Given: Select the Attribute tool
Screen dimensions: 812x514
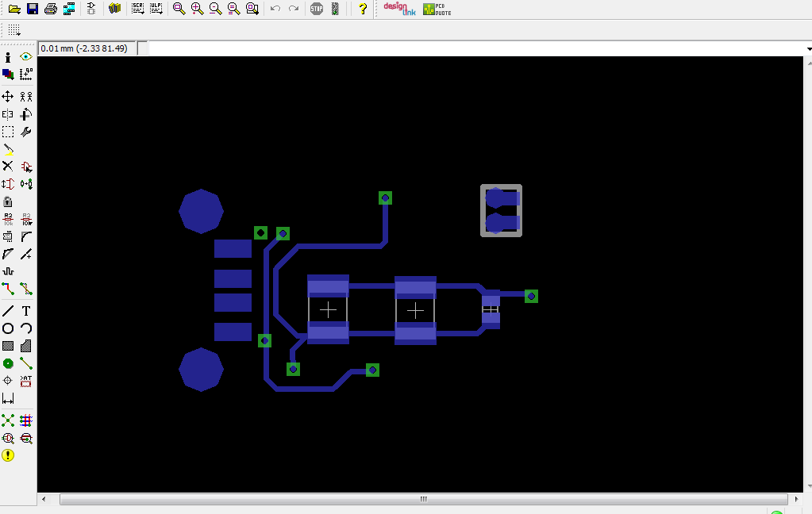Looking at the screenshot, I should (x=26, y=381).
